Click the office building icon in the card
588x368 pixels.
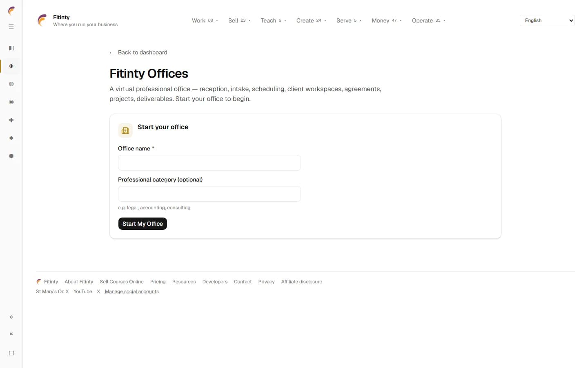[x=125, y=130]
